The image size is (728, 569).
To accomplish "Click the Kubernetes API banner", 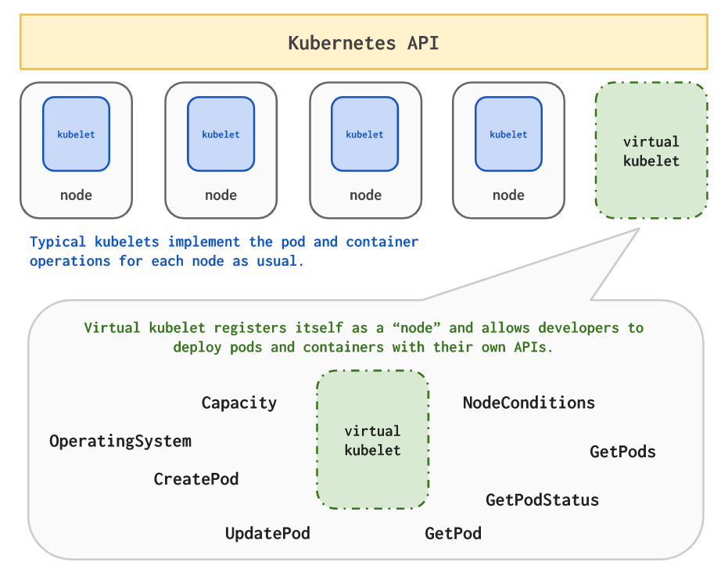I will [x=364, y=42].
